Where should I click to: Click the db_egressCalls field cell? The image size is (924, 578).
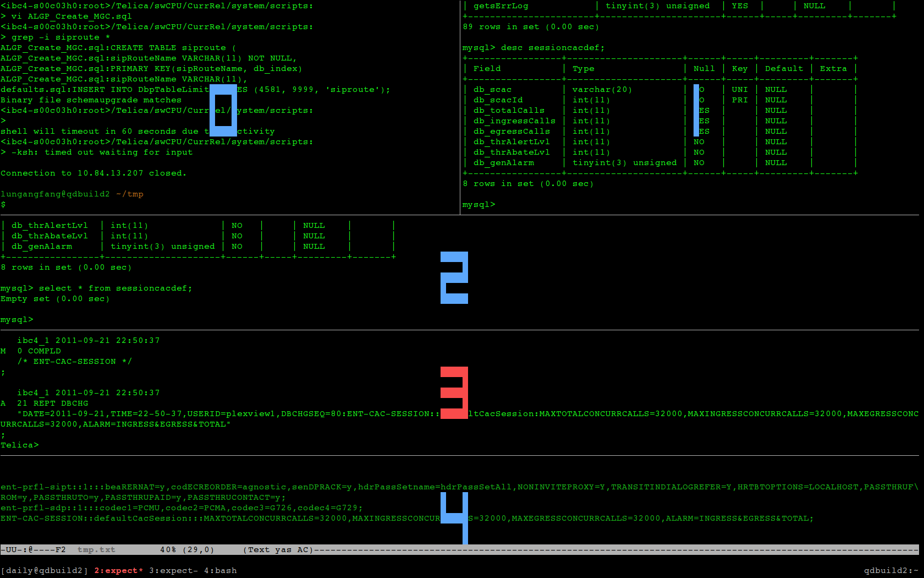[x=512, y=132]
